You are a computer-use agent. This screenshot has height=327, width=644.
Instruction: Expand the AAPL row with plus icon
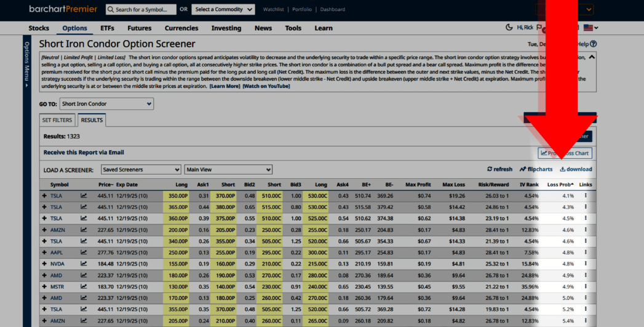(x=44, y=253)
